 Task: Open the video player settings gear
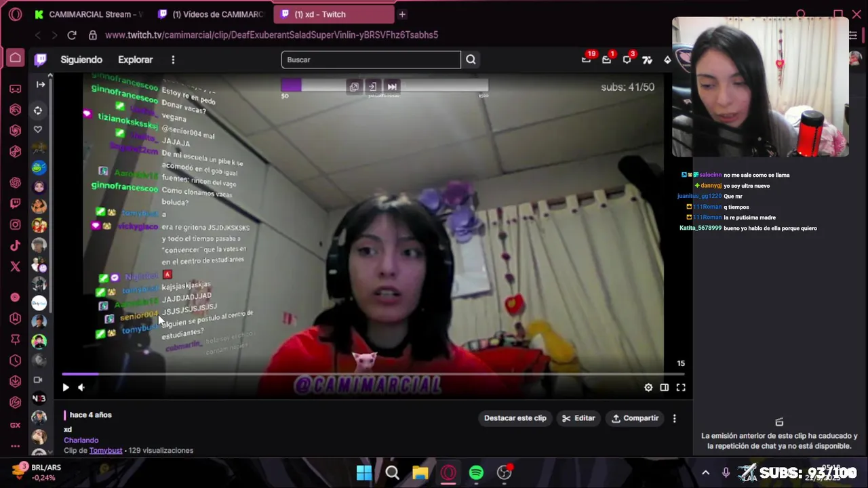(x=648, y=388)
